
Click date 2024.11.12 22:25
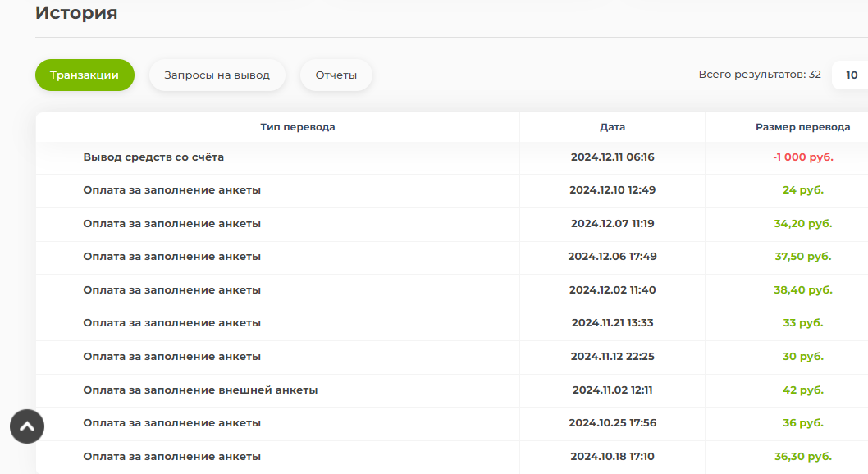(612, 356)
